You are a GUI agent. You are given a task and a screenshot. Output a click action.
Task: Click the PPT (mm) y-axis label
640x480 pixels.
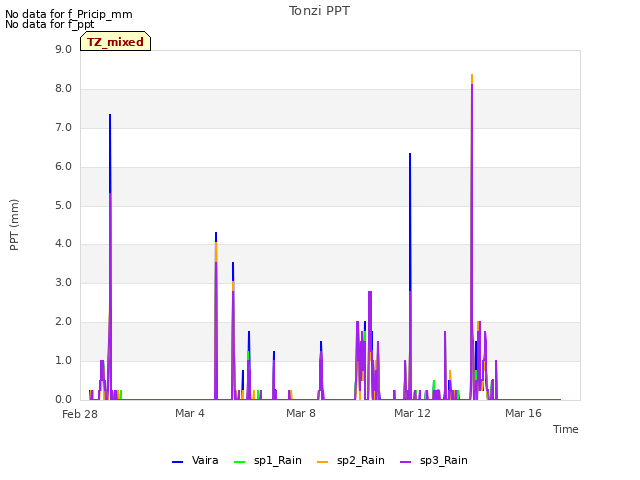pyautogui.click(x=14, y=224)
